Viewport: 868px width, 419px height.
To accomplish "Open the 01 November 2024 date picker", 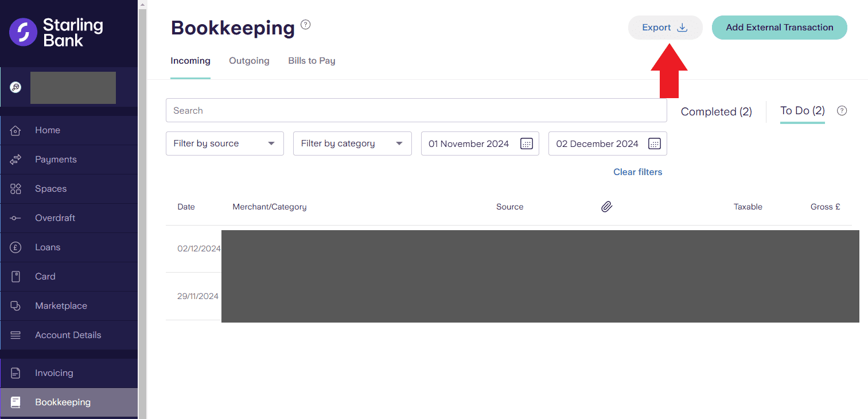I will pyautogui.click(x=526, y=143).
